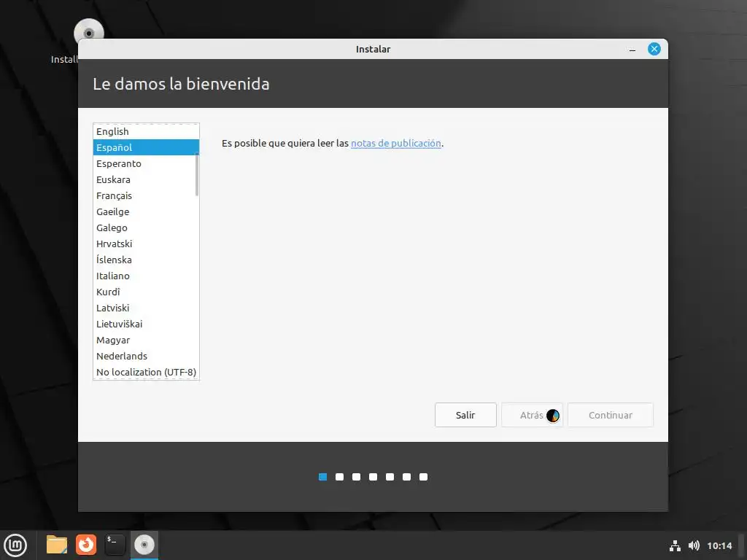
Task: Open the Files manager from taskbar
Action: click(x=57, y=545)
